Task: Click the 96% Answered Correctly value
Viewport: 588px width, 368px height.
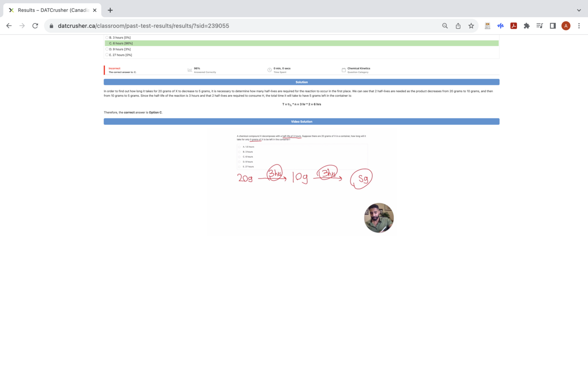Action: pyautogui.click(x=197, y=68)
